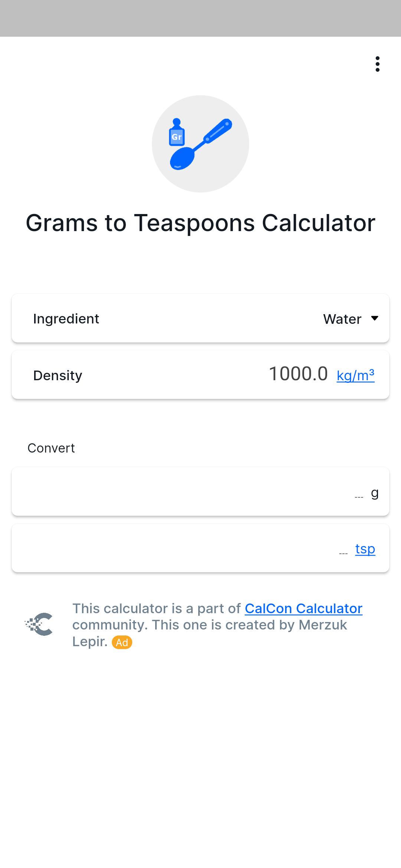401x868 pixels.
Task: Open the CalCon Calculator link
Action: (x=303, y=608)
